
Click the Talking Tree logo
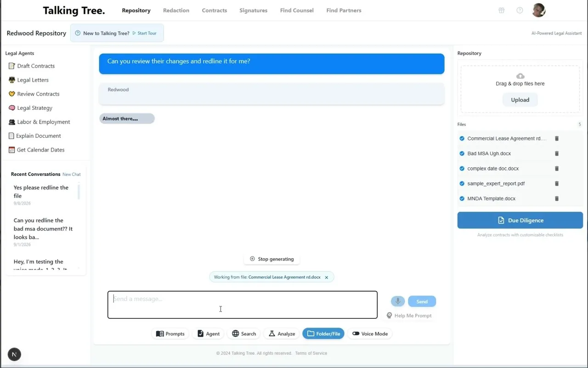pyautogui.click(x=74, y=11)
